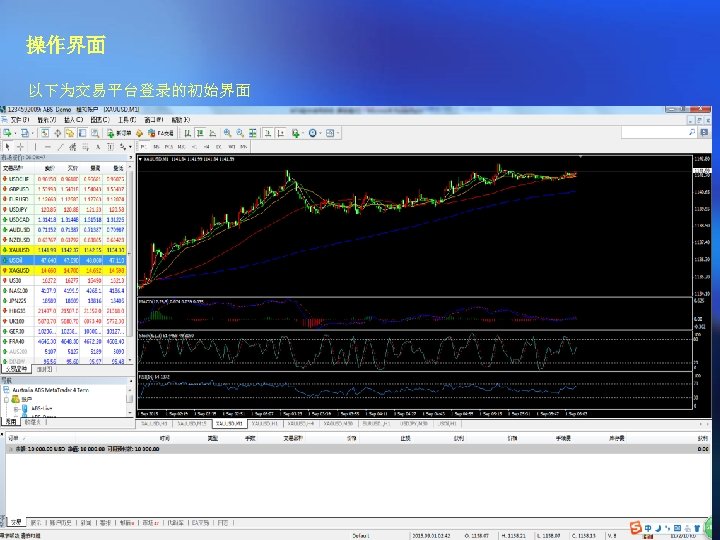Select the Fibonacci Retracement tool
Image resolution: width=720 pixels, height=540 pixels.
(x=85, y=147)
